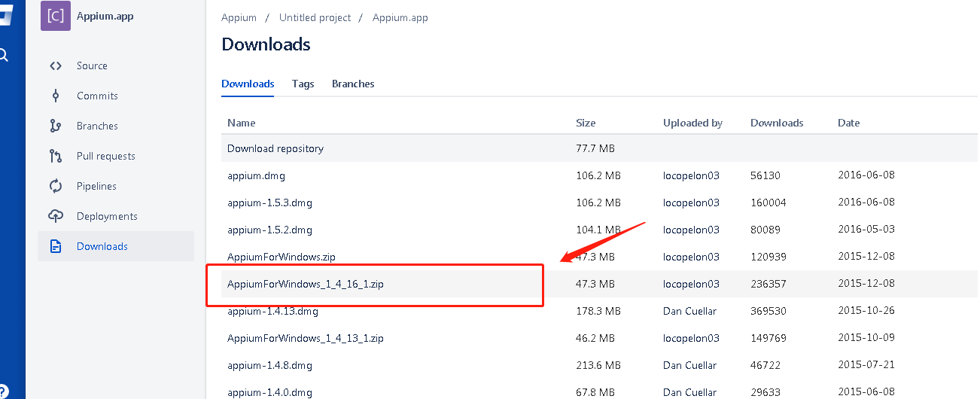The width and height of the screenshot is (980, 399).
Task: Click the Downloads file icon in sidebar
Action: pos(56,246)
